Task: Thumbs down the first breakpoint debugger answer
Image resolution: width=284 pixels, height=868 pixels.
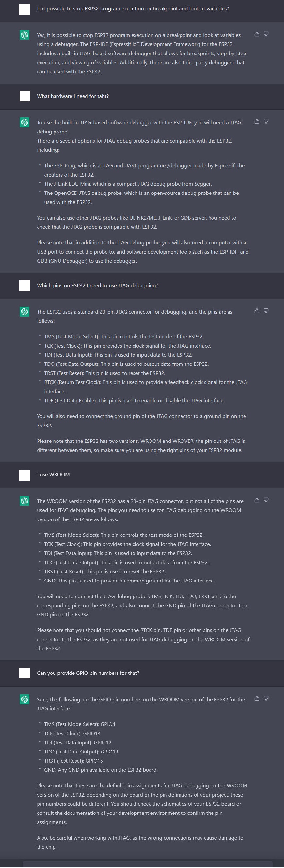Action: pyautogui.click(x=266, y=34)
